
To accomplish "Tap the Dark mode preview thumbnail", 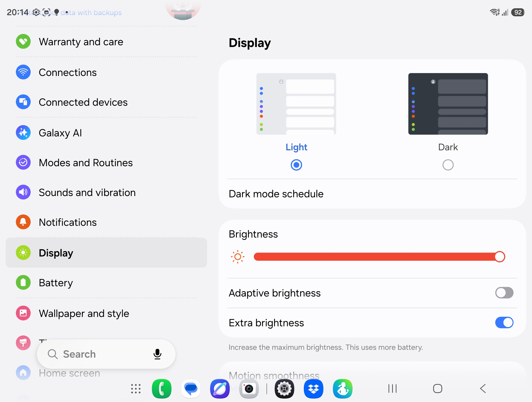I will [x=448, y=104].
